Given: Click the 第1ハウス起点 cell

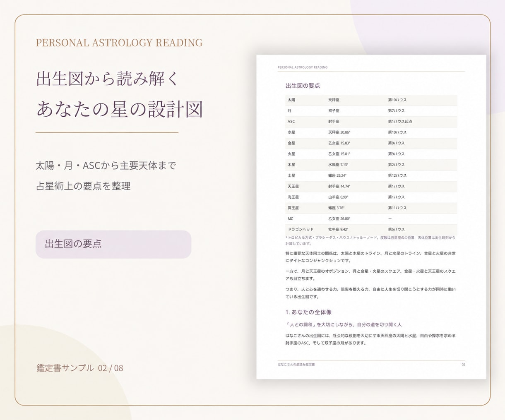Looking at the screenshot, I should pyautogui.click(x=400, y=122).
